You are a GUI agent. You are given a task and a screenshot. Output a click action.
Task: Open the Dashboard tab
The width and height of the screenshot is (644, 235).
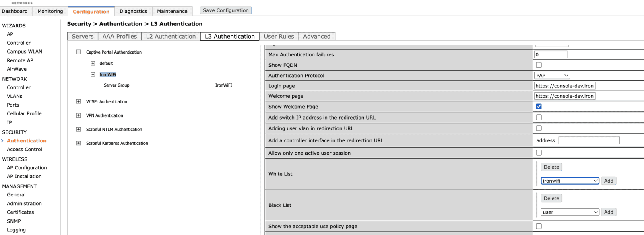pyautogui.click(x=15, y=11)
